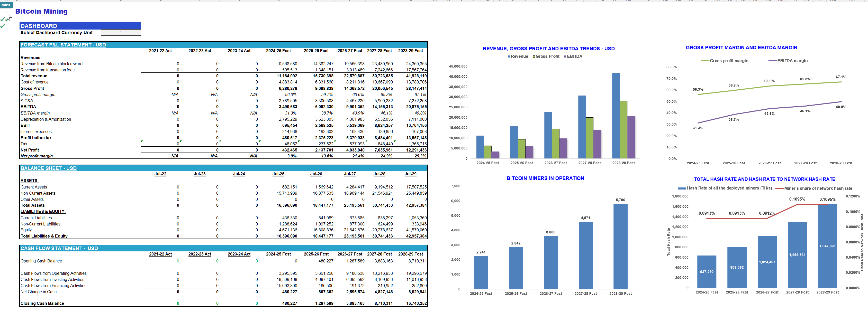Select the Depreciation & Amortization row label
This screenshot has height=312, width=868.
[x=46, y=119]
